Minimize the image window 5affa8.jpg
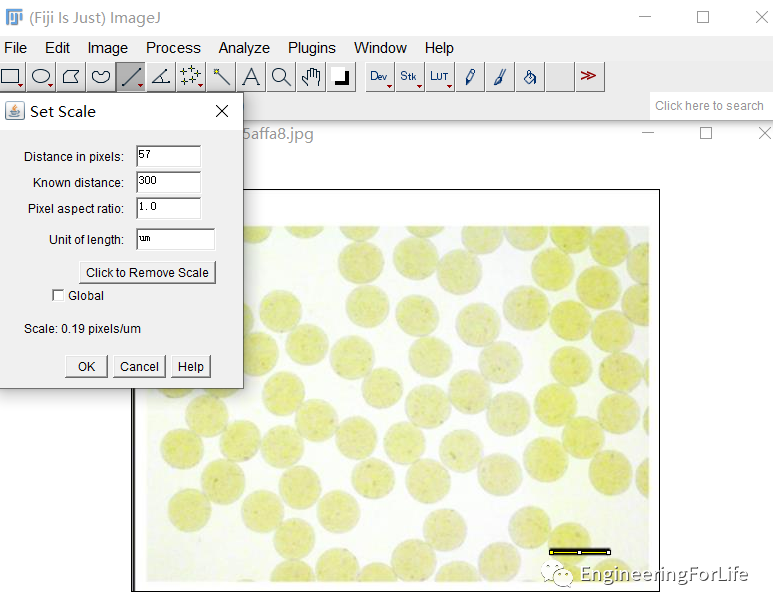The image size is (773, 609). [648, 133]
